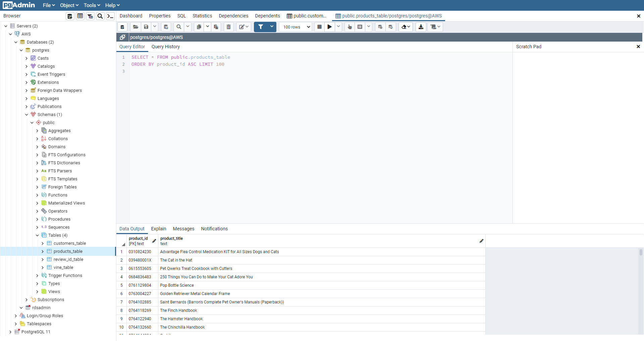Screen dimensions: 644x341
Task: Open the Edit pencil dropdown in toolbar
Action: point(244,27)
